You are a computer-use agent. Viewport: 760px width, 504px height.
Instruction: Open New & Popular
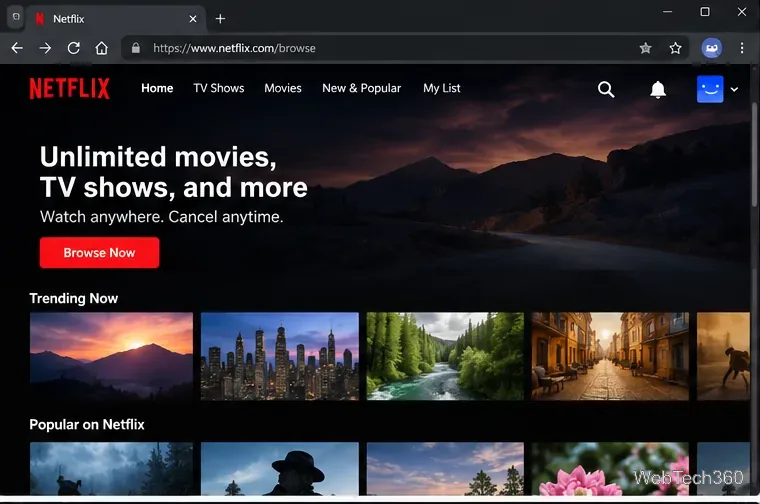coord(362,88)
